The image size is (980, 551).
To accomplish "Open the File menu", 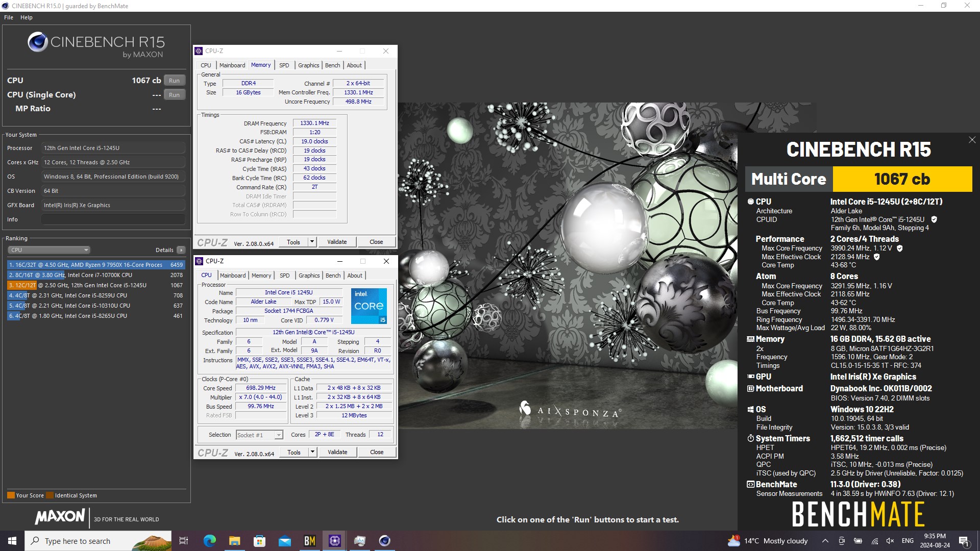I will click(9, 17).
